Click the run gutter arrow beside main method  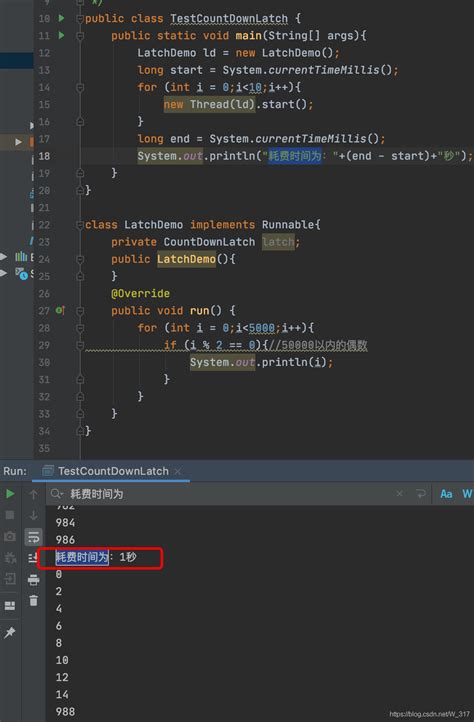[61, 35]
